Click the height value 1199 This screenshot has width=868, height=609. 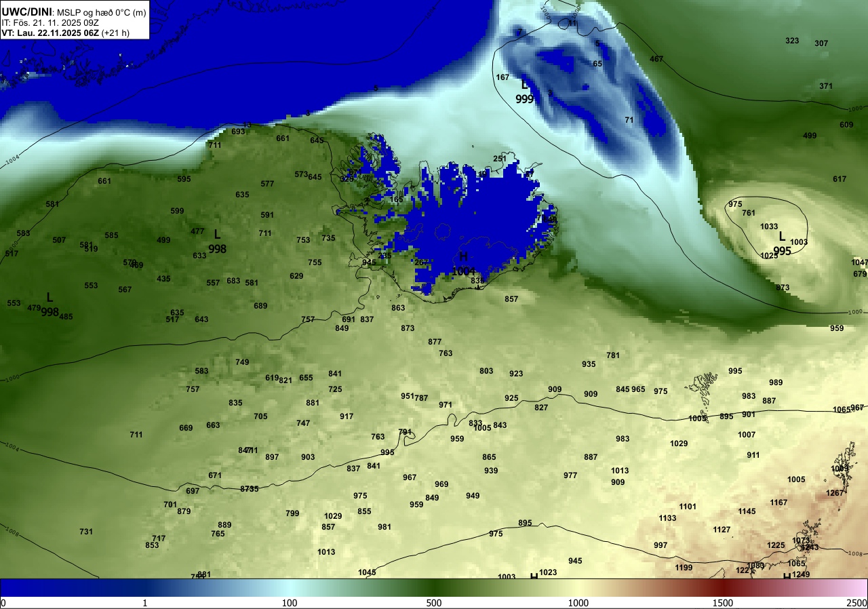[x=684, y=568]
